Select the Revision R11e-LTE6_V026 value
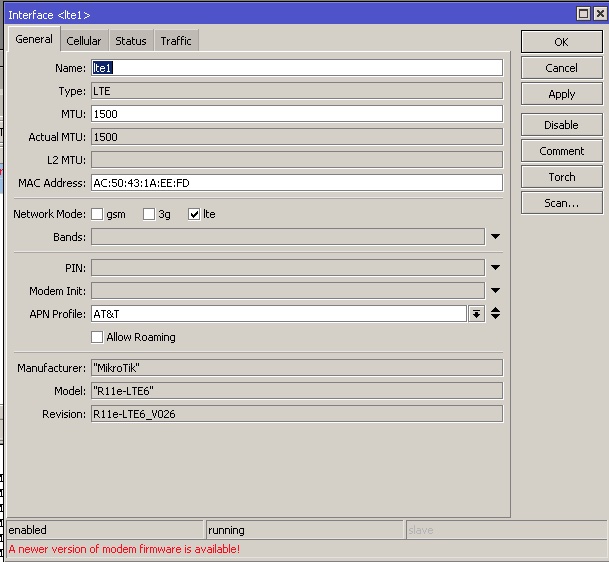This screenshot has width=609, height=562. [297, 414]
